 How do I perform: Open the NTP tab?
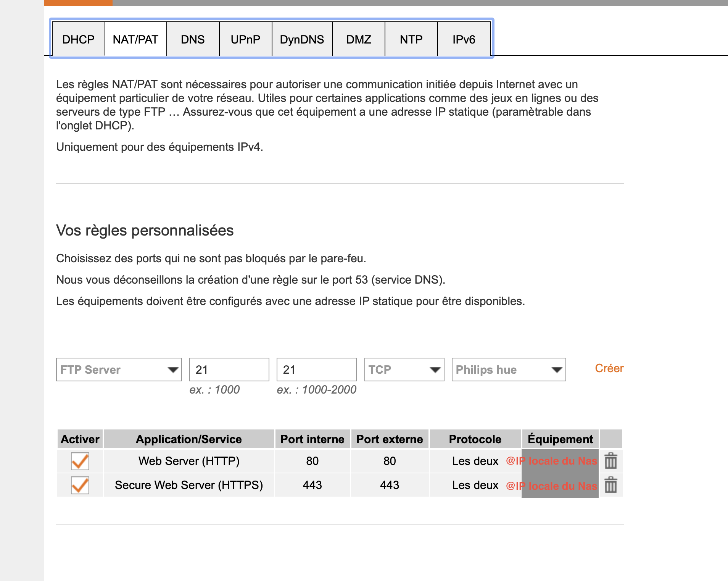411,39
